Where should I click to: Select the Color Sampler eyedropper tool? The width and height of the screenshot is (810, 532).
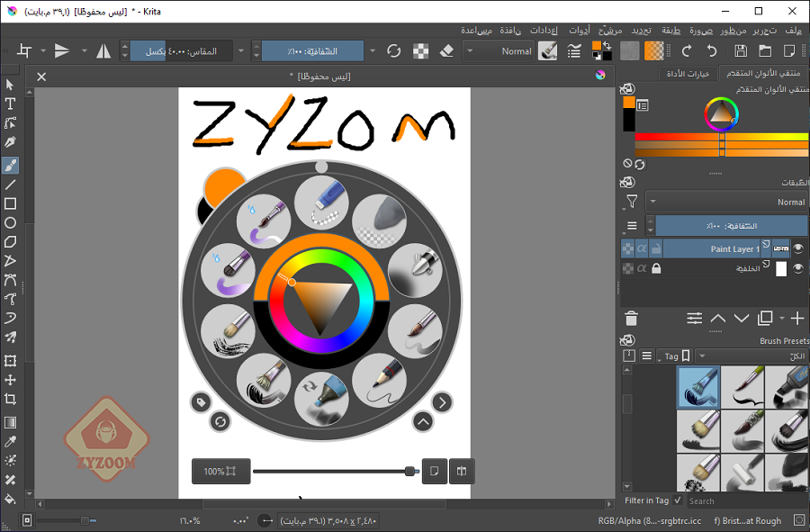10,442
